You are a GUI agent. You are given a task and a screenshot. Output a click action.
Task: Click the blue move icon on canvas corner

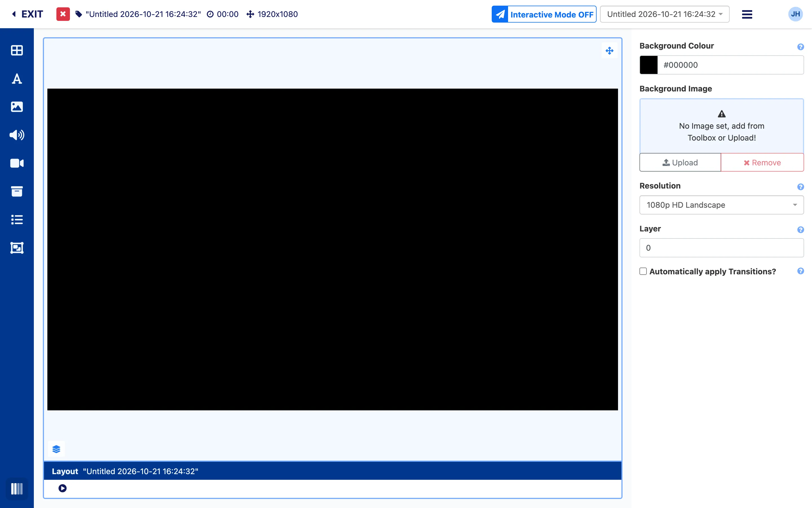tap(609, 51)
